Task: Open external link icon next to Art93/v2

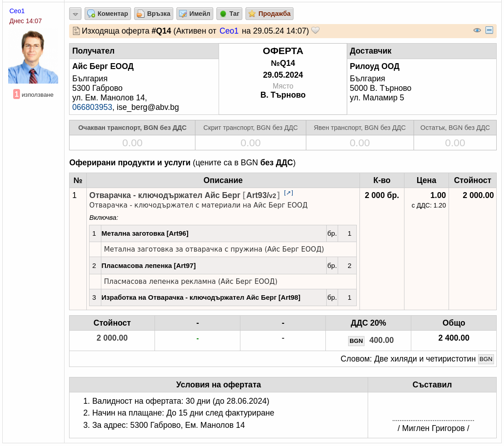Action: [x=288, y=193]
